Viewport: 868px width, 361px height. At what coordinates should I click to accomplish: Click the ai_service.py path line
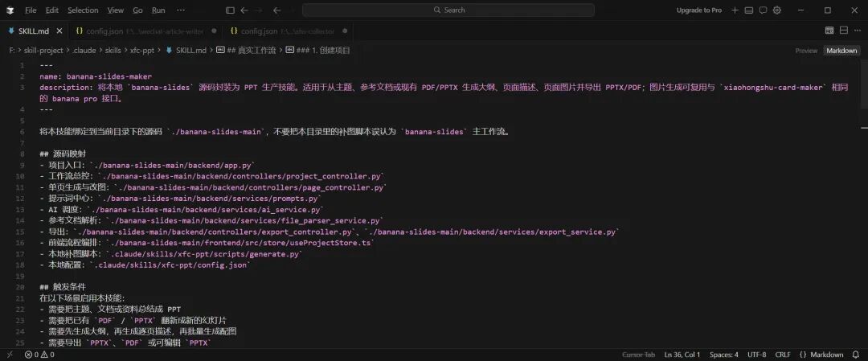pyautogui.click(x=182, y=209)
